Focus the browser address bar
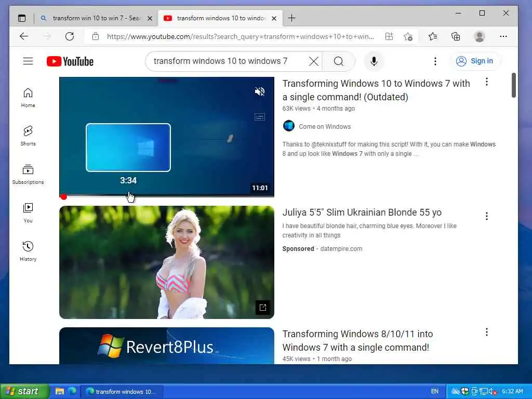Image resolution: width=532 pixels, height=399 pixels. pos(240,36)
